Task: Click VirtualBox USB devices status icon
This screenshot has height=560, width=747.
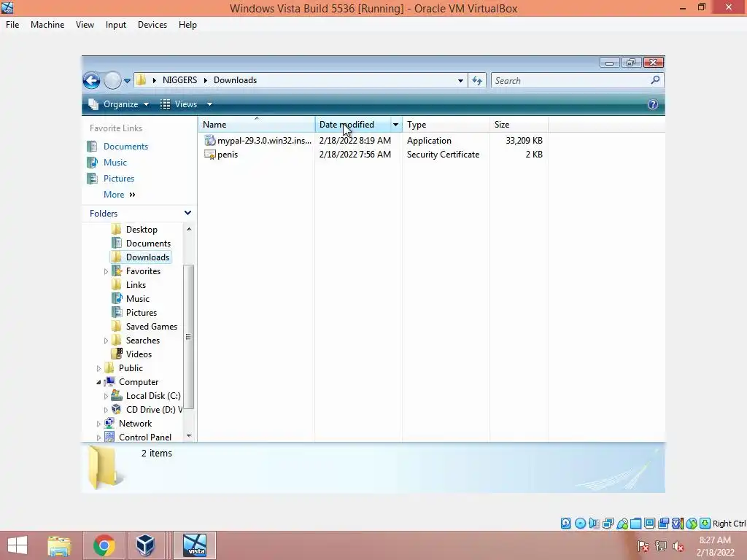Action: pyautogui.click(x=622, y=524)
